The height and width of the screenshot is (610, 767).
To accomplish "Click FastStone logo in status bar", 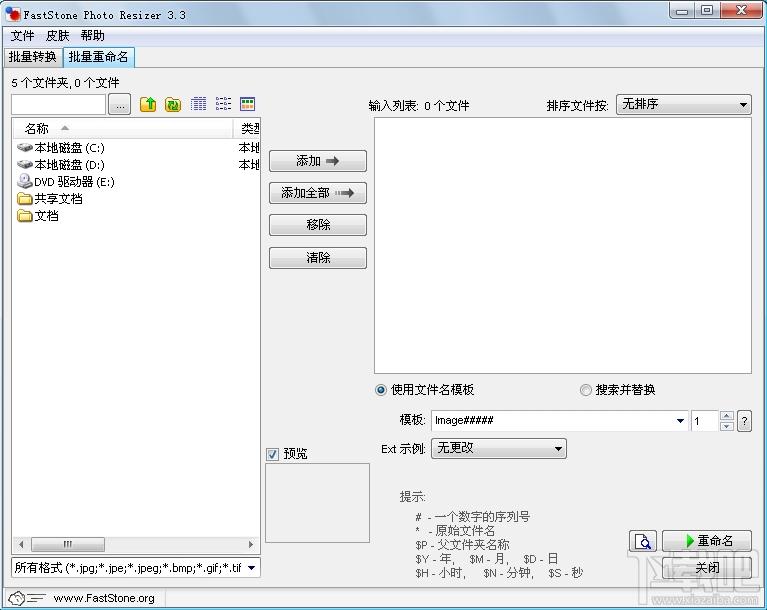I will click(27, 598).
